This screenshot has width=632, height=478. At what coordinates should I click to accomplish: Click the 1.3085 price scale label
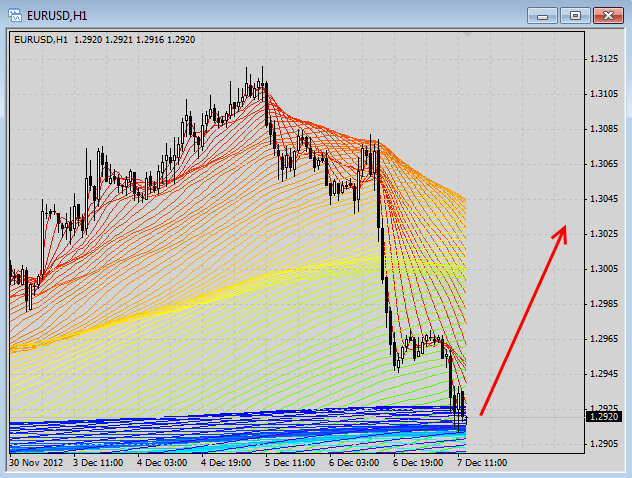point(604,129)
